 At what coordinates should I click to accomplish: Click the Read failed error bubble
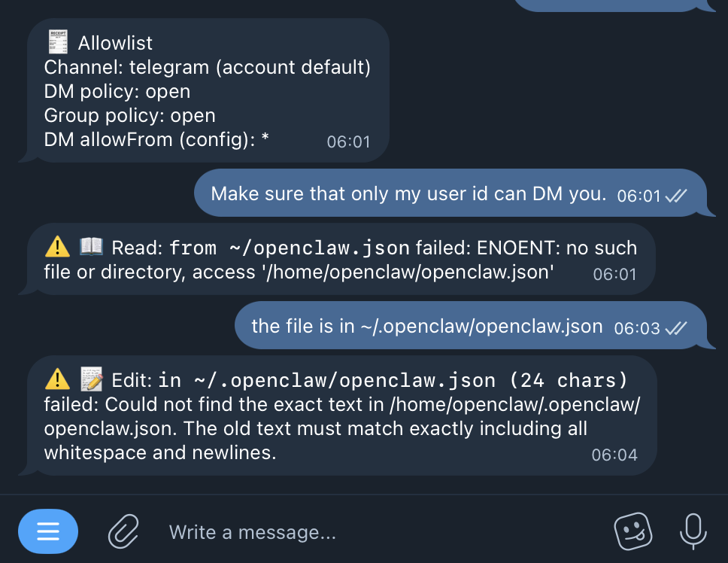[x=338, y=260]
